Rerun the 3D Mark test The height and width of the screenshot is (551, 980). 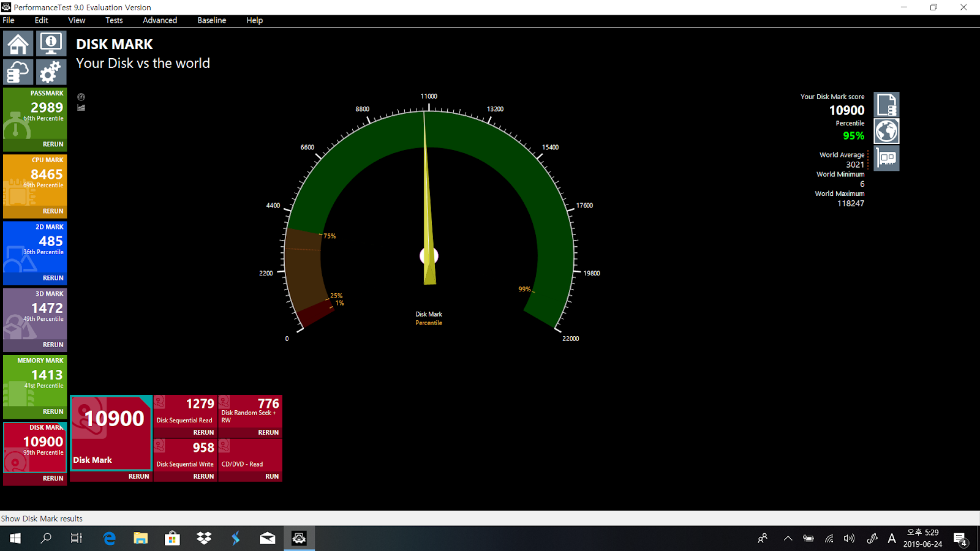pos(53,345)
